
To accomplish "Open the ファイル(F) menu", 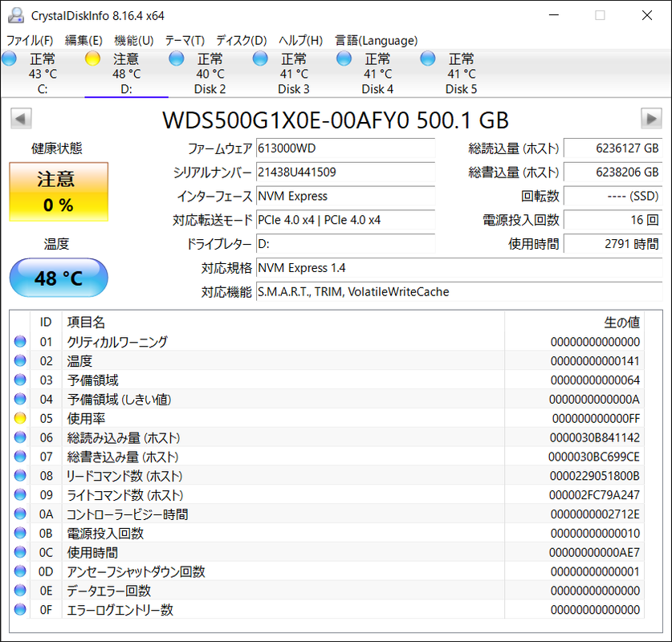I will click(x=30, y=40).
